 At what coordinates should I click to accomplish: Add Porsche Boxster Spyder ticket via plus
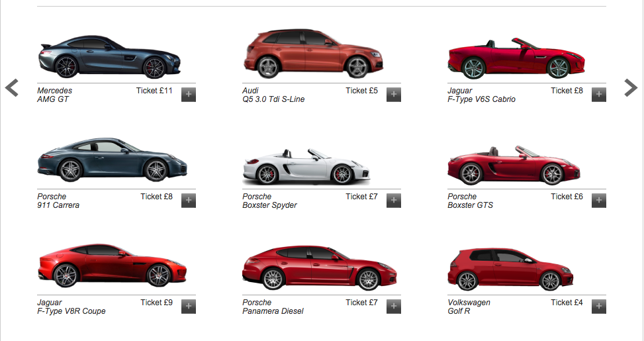(x=393, y=201)
